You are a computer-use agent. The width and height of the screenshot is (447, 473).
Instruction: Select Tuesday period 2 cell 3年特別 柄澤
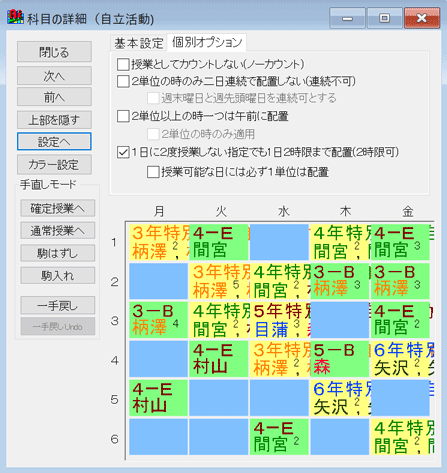click(219, 281)
